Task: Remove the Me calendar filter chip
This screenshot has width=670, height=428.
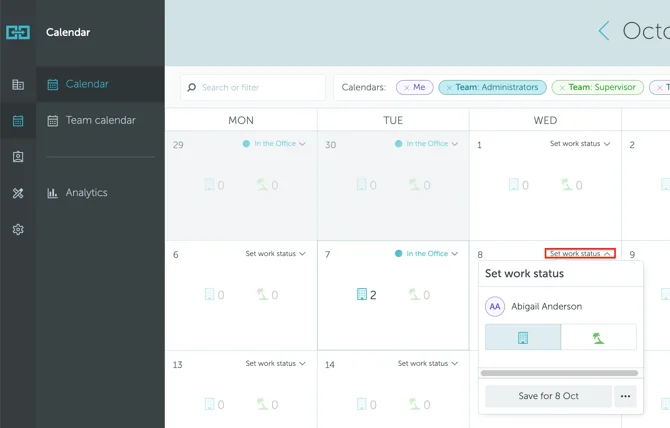Action: pyautogui.click(x=406, y=88)
